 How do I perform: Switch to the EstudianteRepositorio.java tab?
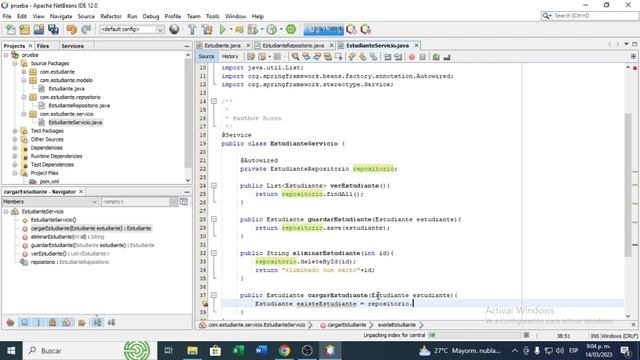(293, 45)
